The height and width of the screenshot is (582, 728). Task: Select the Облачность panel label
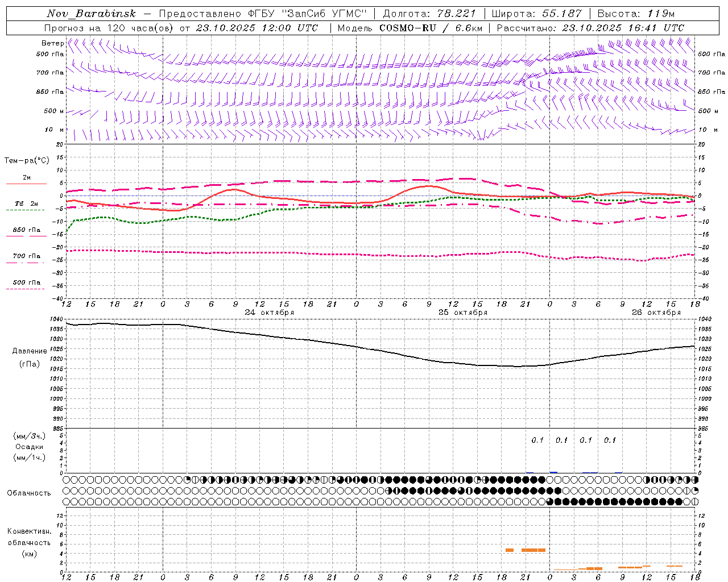(29, 493)
